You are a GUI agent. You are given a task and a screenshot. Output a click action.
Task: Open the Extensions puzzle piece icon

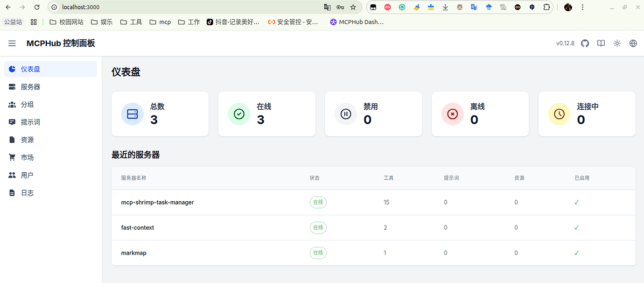(546, 7)
